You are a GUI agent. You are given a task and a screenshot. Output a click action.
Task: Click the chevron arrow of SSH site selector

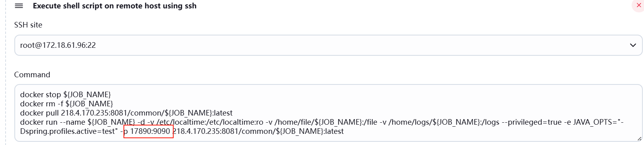(x=633, y=45)
